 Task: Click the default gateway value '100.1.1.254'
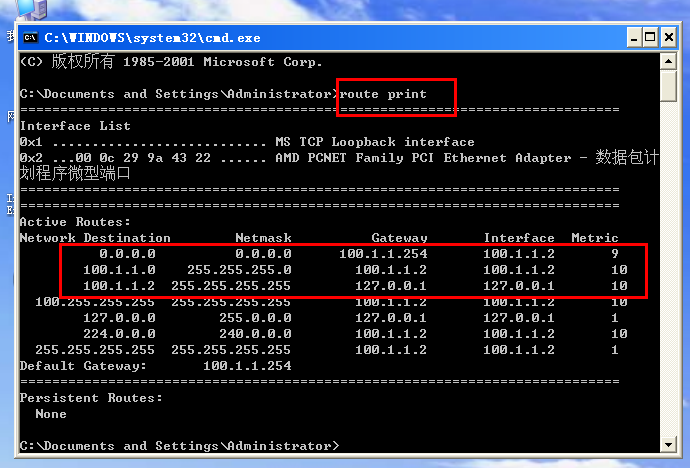tap(247, 366)
